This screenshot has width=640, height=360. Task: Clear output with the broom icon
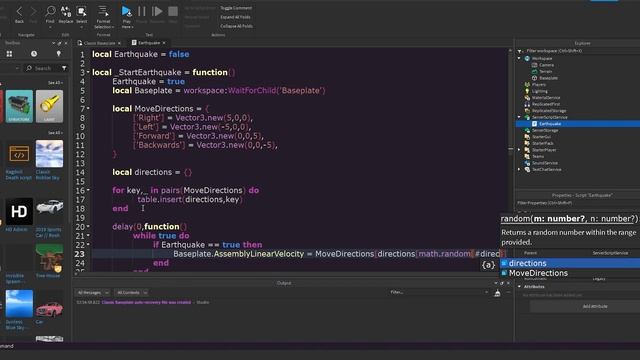pos(497,293)
